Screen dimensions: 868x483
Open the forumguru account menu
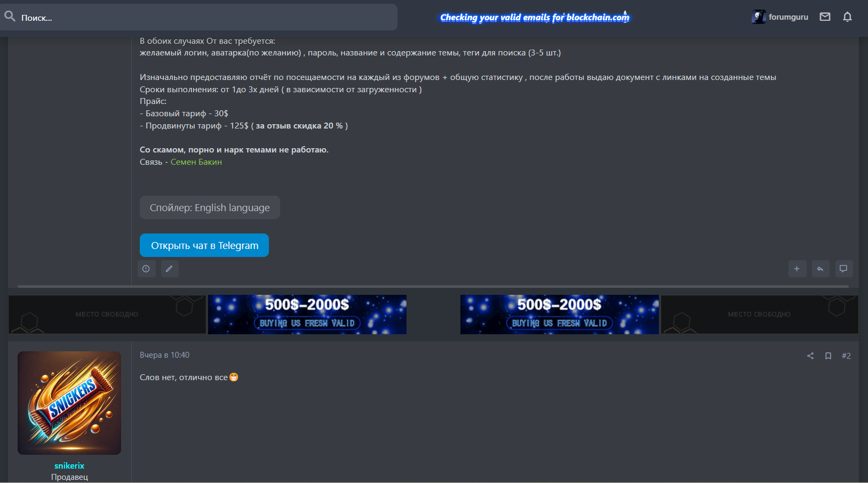[x=781, y=17]
